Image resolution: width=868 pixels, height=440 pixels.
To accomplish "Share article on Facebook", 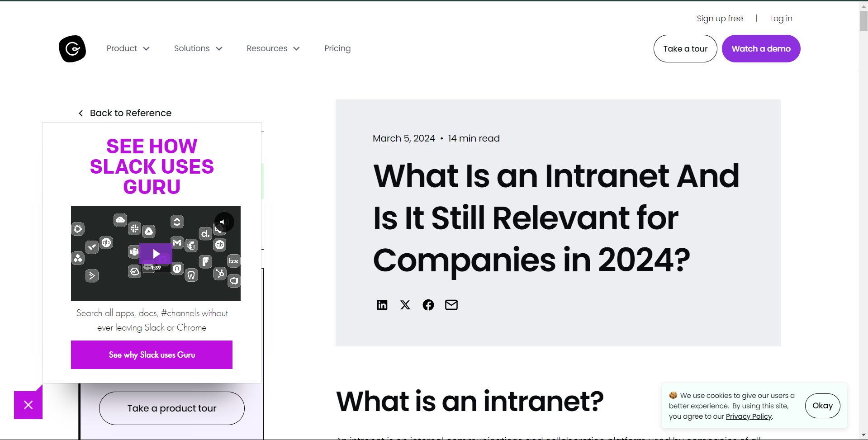I will 428,305.
